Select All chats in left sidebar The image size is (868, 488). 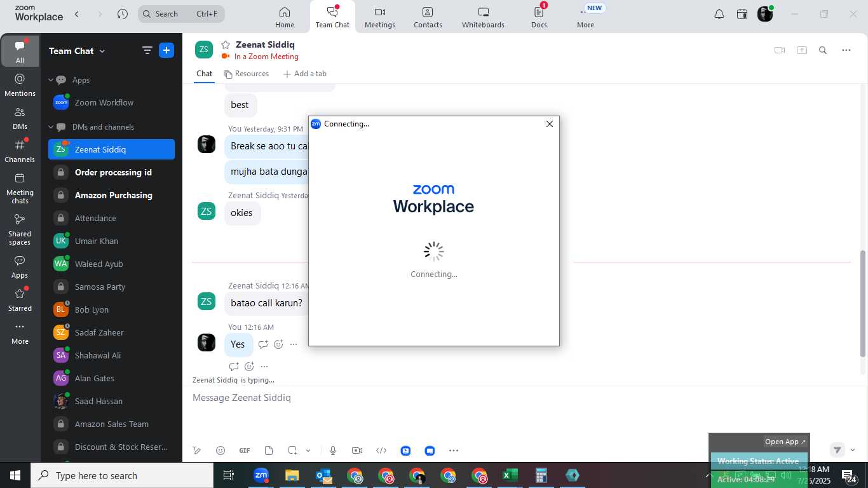[20, 51]
